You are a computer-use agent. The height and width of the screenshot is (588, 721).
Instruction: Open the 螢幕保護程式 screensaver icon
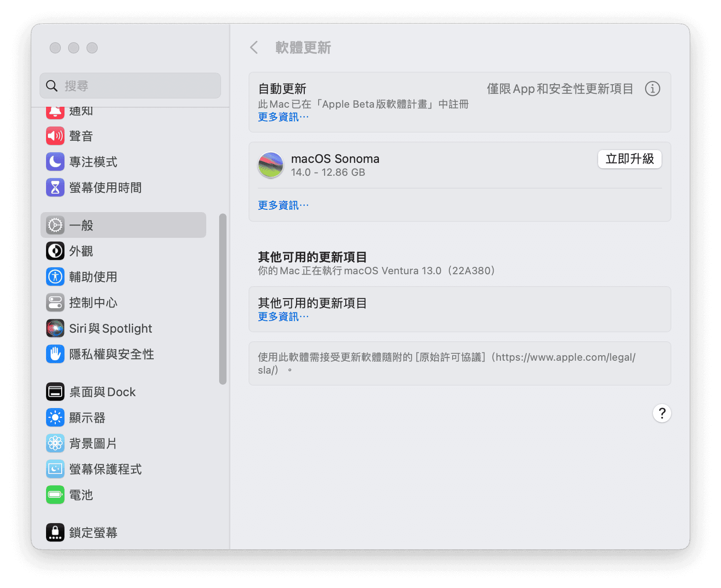pos(55,469)
